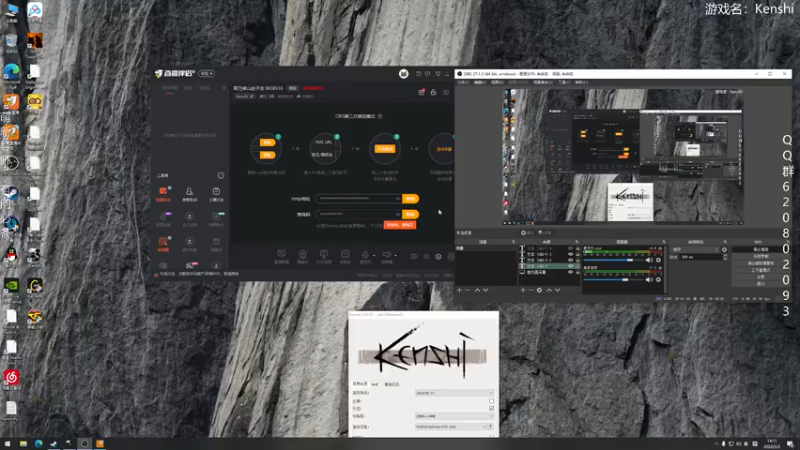Screen dimensions: 800x450
Task: Copy the stream key with its yellow button
Action: (x=410, y=214)
